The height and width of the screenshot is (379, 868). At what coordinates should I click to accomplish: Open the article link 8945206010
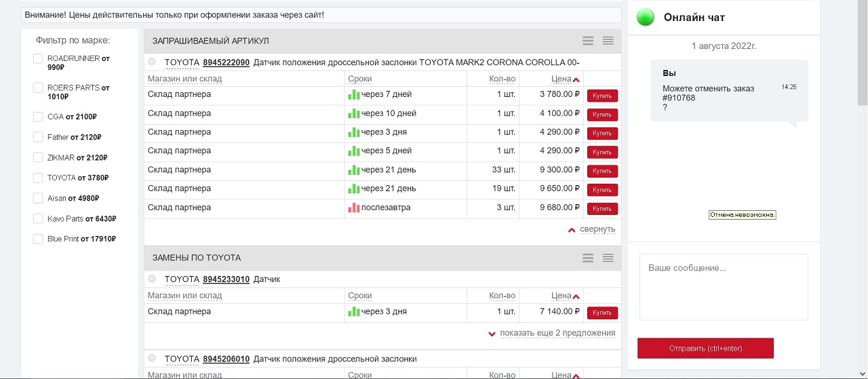click(x=226, y=359)
